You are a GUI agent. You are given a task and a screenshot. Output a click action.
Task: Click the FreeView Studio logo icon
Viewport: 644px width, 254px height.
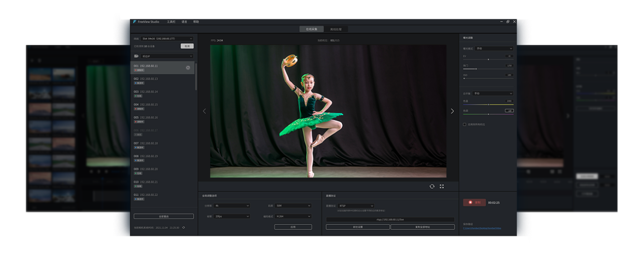pyautogui.click(x=135, y=22)
